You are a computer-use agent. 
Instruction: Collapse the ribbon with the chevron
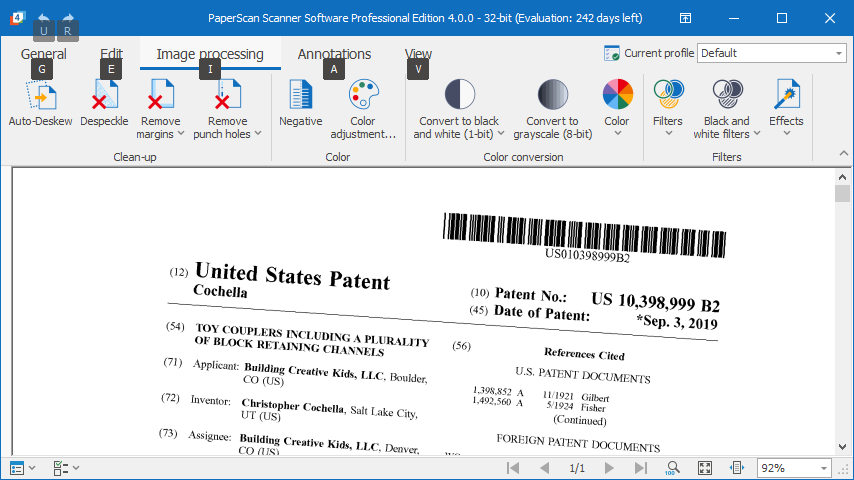pyautogui.click(x=844, y=154)
